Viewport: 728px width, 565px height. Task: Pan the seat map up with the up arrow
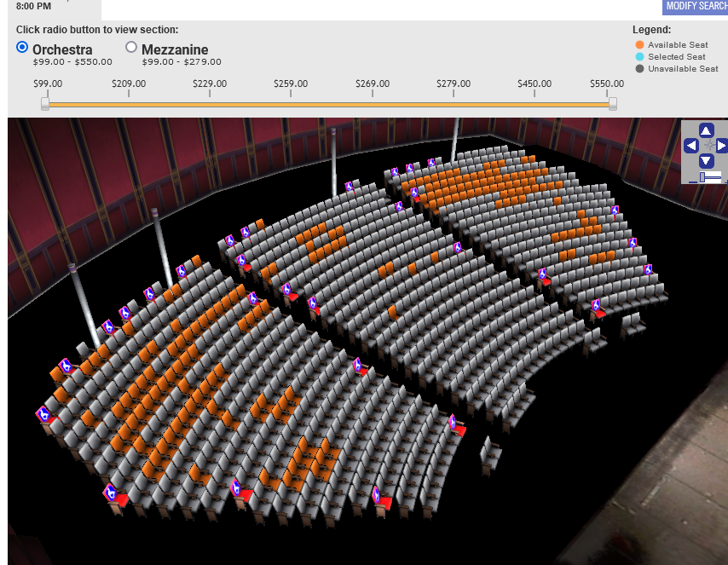point(706,130)
